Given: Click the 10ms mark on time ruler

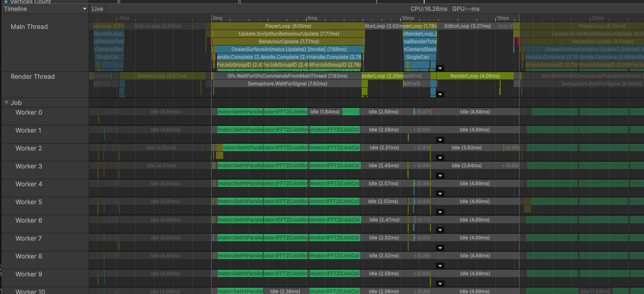Looking at the screenshot, I should tap(407, 17).
